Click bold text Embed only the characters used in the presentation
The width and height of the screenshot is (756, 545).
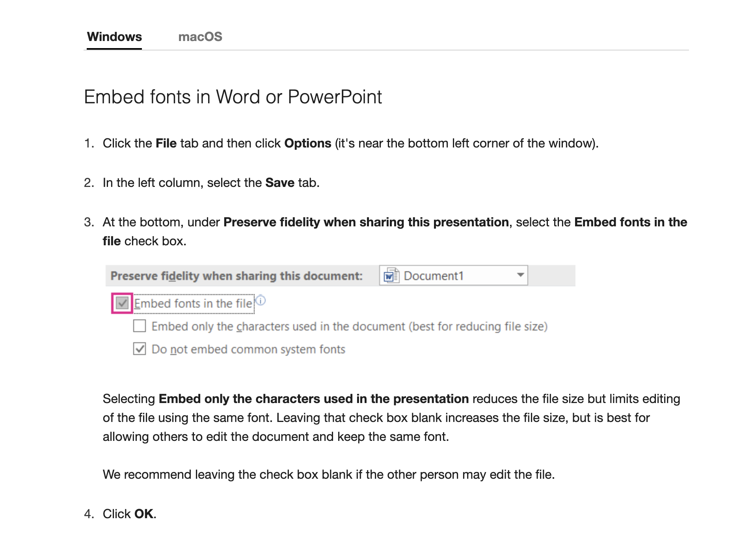[314, 399]
